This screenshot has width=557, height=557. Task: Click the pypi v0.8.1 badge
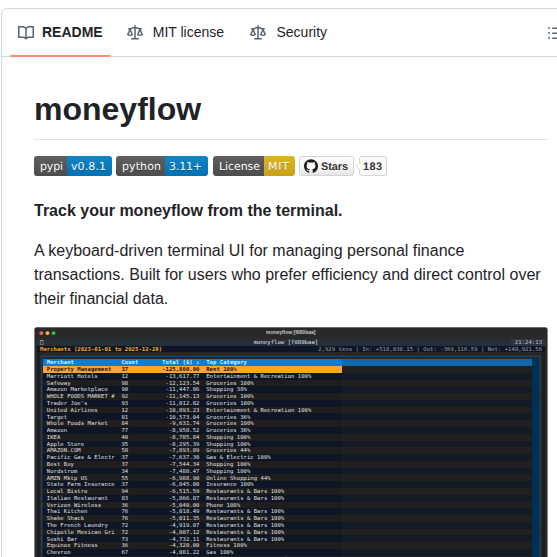point(73,166)
